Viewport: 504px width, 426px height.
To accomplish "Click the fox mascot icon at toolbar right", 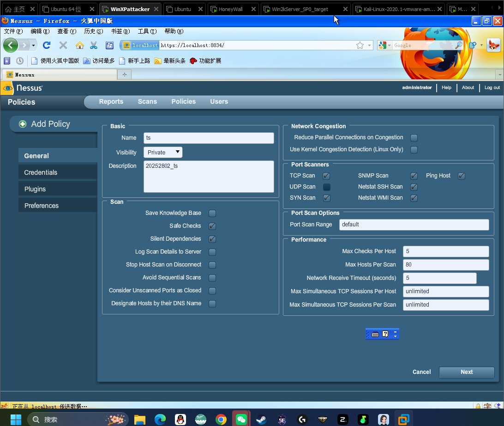I will pos(494,45).
